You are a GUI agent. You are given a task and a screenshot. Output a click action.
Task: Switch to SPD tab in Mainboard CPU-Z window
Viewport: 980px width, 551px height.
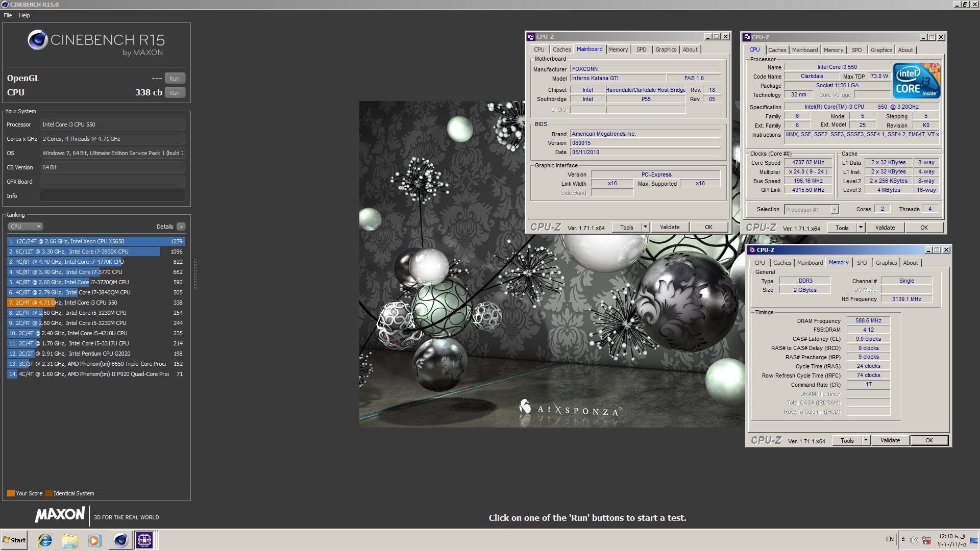641,49
